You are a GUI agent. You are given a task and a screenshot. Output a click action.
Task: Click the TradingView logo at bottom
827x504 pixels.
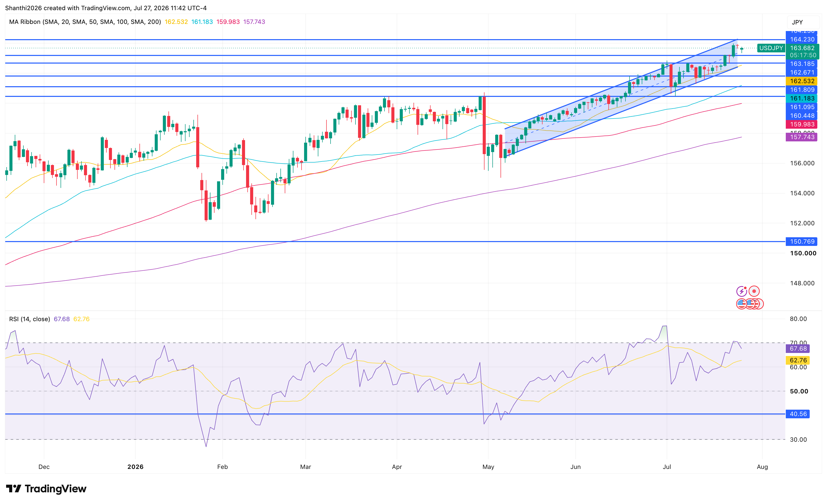46,488
